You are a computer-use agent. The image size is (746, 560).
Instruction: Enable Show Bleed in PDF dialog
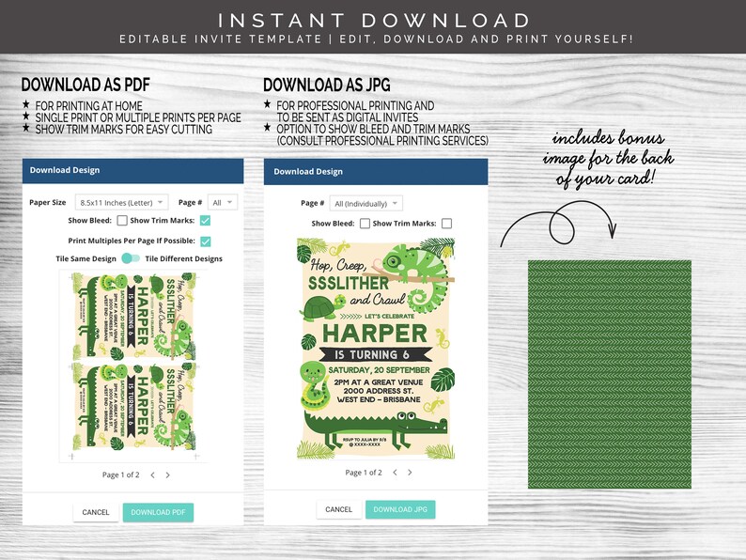pos(122,220)
